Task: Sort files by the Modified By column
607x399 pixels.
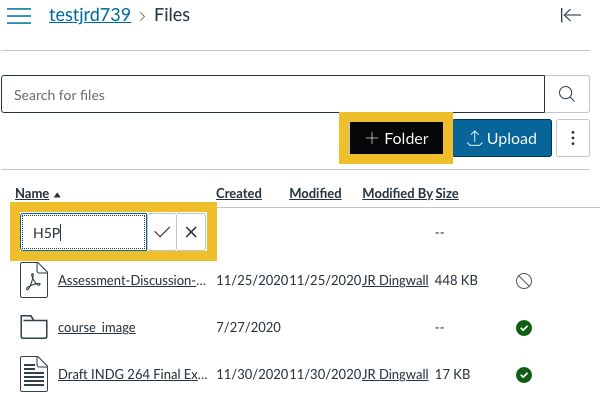Action: [398, 193]
